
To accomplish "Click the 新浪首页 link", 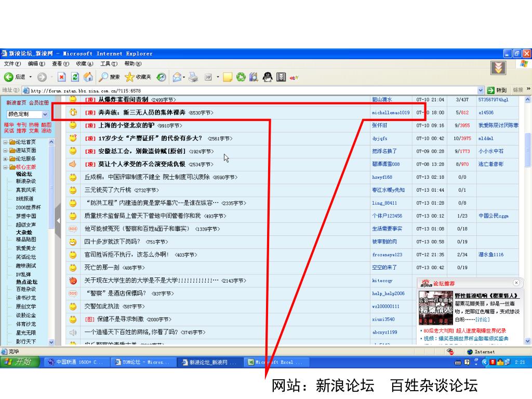I will click(x=16, y=103).
